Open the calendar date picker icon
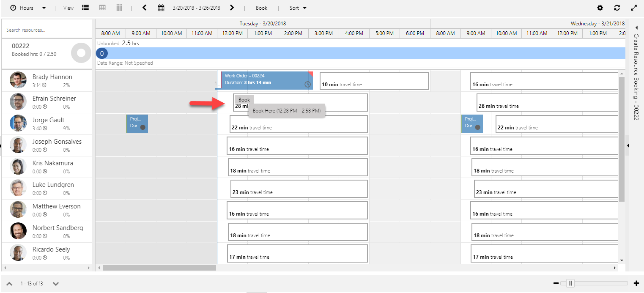Image resolution: width=644 pixels, height=293 pixels. pos(161,8)
